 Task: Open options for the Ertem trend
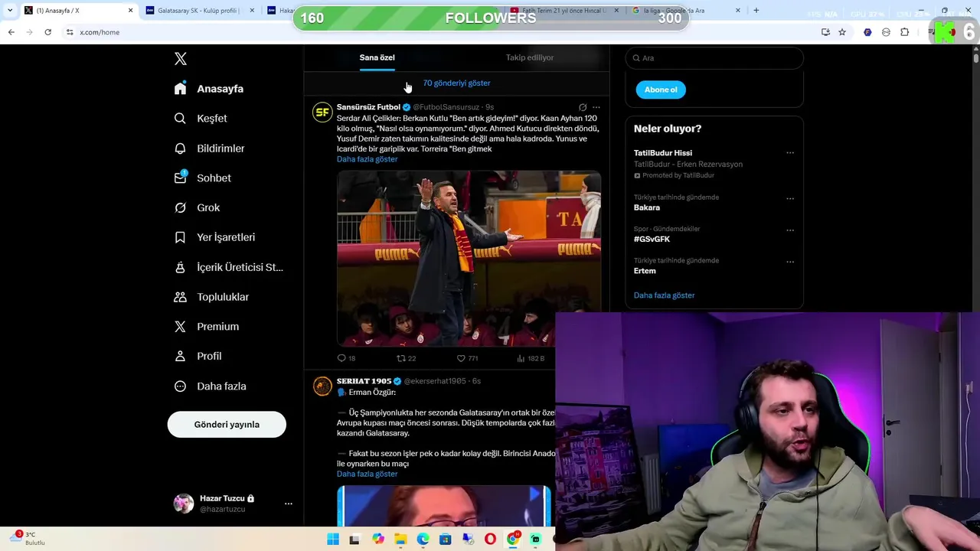click(790, 262)
